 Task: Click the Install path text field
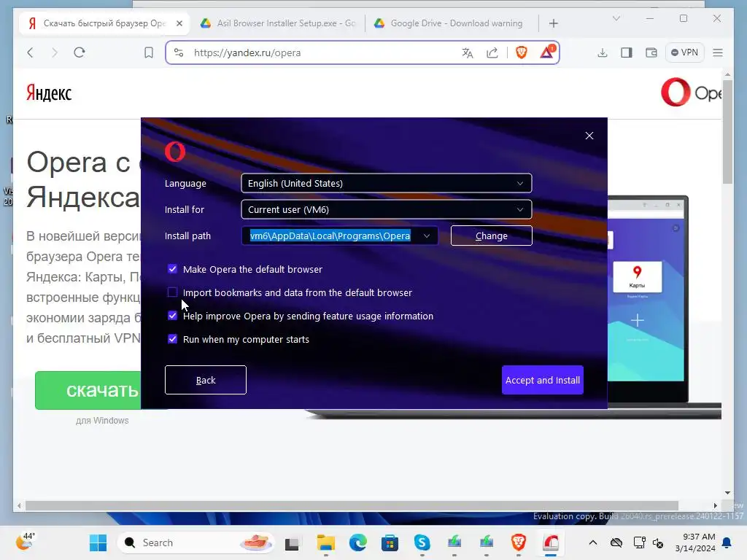[x=330, y=236]
